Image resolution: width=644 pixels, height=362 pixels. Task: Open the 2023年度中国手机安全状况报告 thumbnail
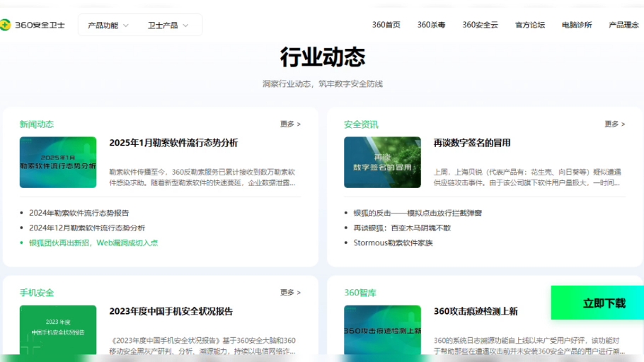coord(58,329)
